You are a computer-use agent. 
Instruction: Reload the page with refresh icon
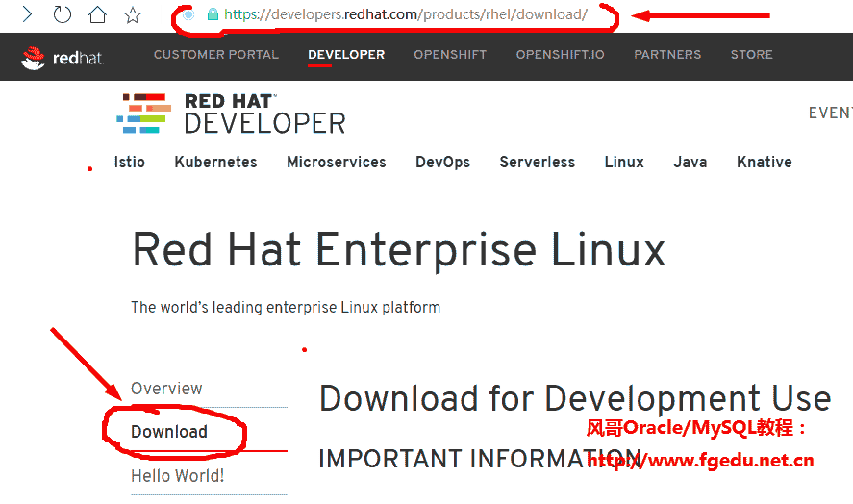pyautogui.click(x=62, y=14)
